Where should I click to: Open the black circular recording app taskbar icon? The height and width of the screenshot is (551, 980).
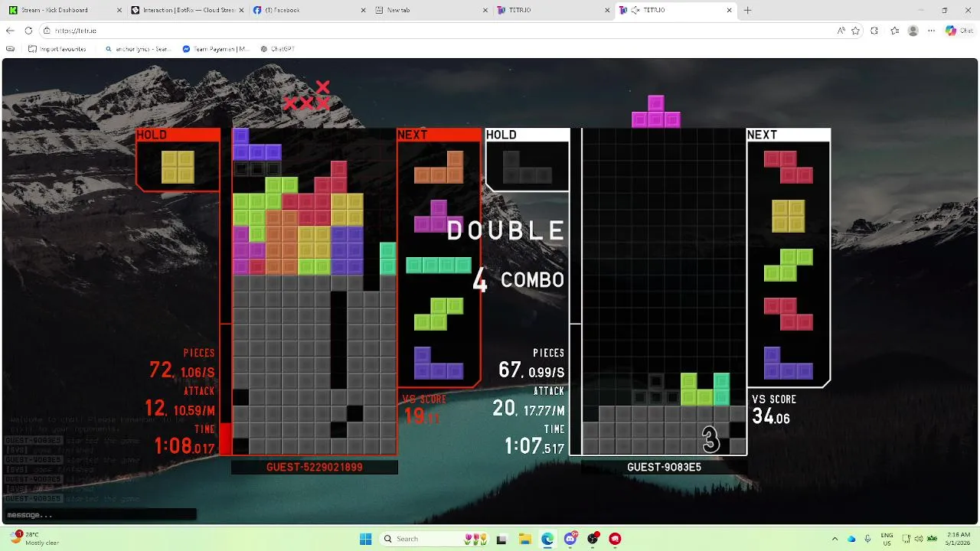pos(593,539)
